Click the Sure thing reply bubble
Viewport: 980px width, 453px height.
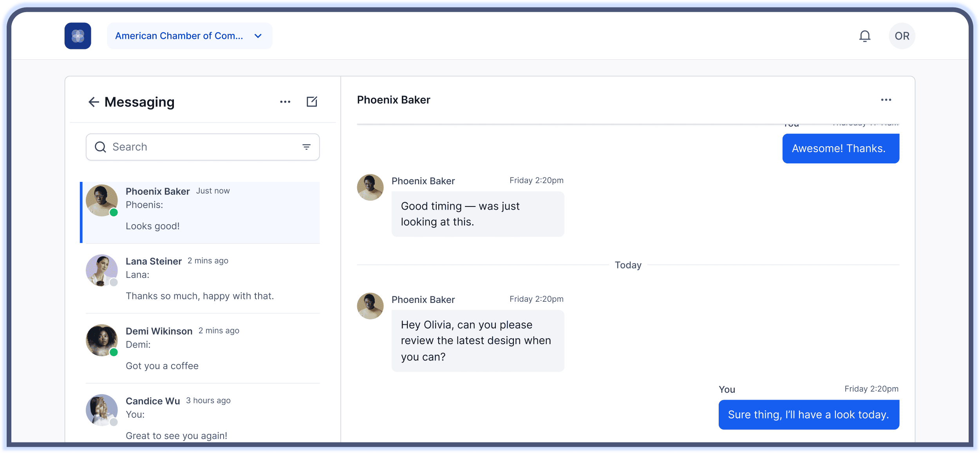point(808,414)
